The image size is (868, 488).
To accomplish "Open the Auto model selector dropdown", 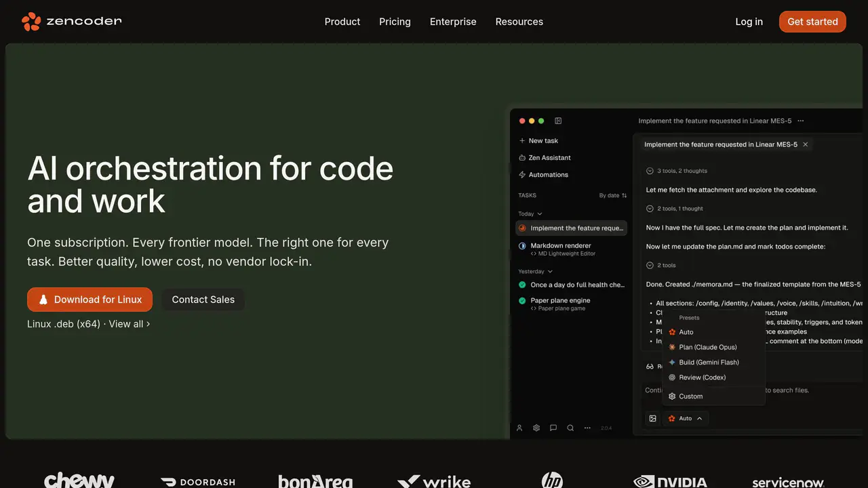I will coord(686,418).
